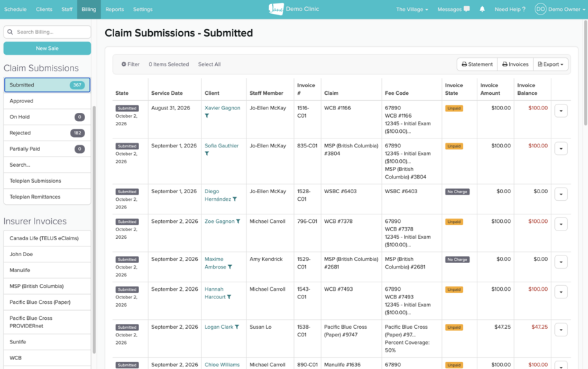Open John Doe insurer invoices
Viewport: 588px width, 369px height.
click(47, 254)
